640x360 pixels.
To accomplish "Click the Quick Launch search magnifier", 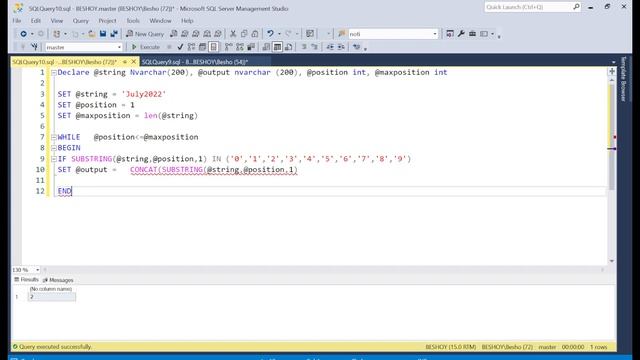I will coord(576,7).
